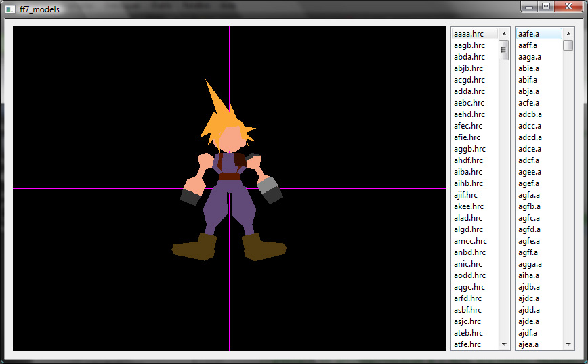Pick adcc.a animation
588x364 pixels.
coord(539,126)
